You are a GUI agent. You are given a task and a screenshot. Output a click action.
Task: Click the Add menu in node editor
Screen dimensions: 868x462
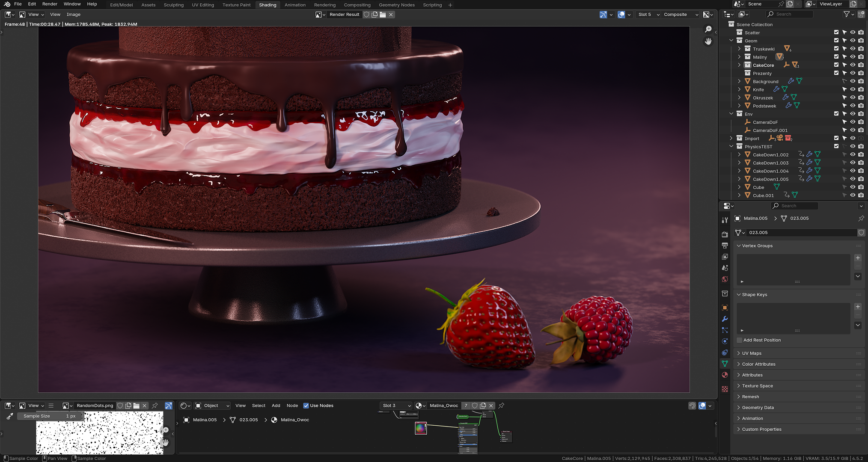click(276, 406)
